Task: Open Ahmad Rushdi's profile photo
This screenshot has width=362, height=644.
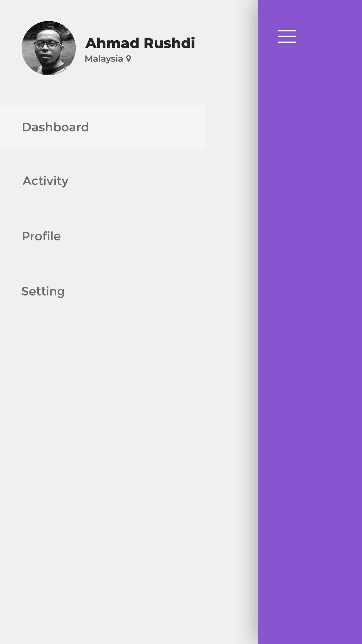Action: click(49, 48)
